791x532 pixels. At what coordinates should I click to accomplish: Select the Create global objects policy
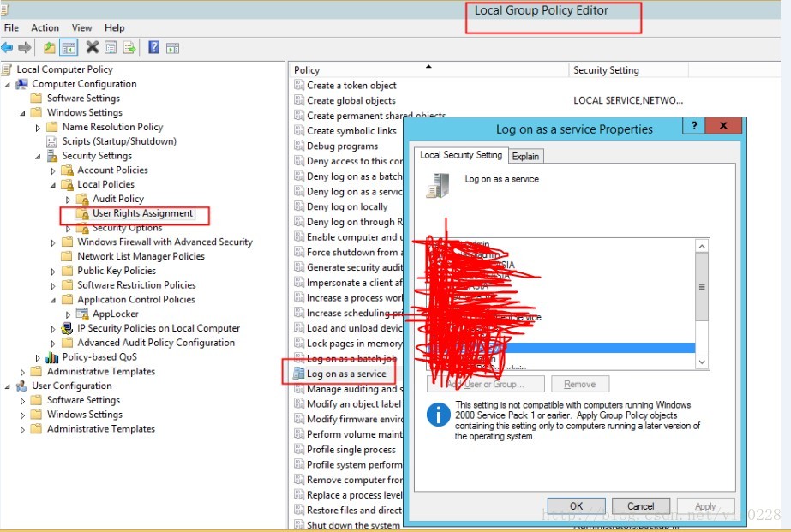tap(351, 100)
